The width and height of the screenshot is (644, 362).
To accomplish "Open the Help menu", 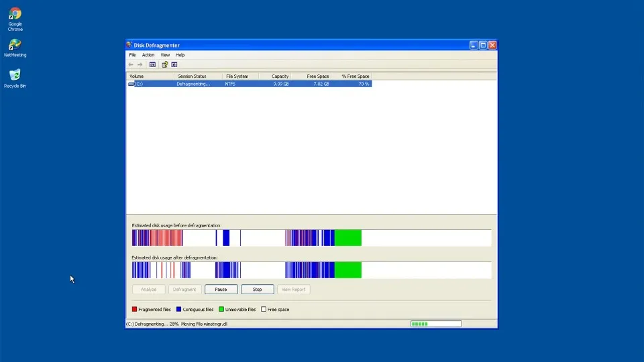I will click(180, 55).
